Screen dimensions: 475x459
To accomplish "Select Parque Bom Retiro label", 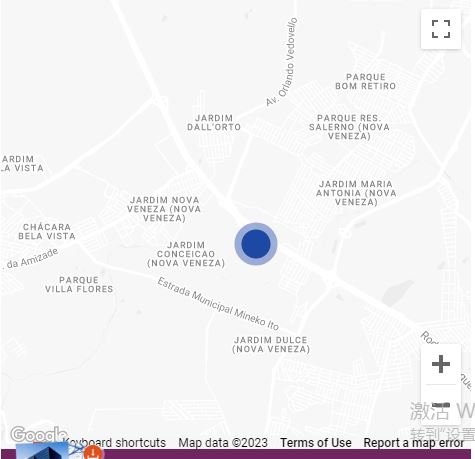I will click(x=365, y=81).
